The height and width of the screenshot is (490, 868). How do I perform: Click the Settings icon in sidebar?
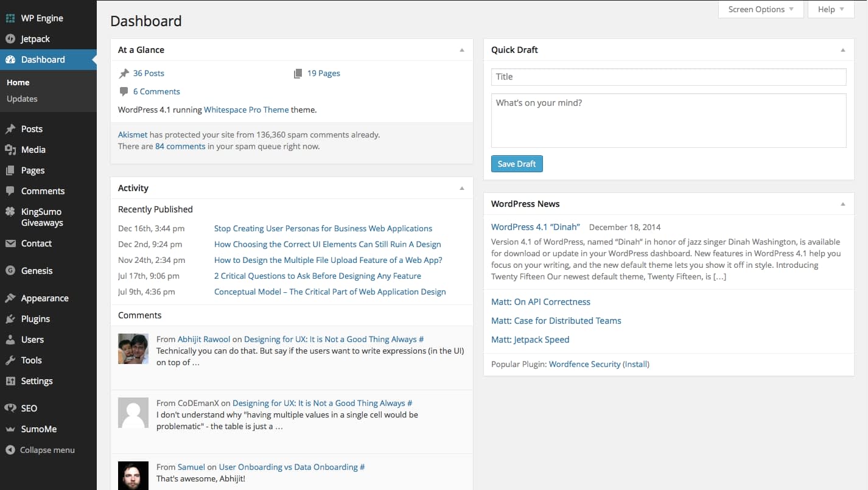(10, 381)
